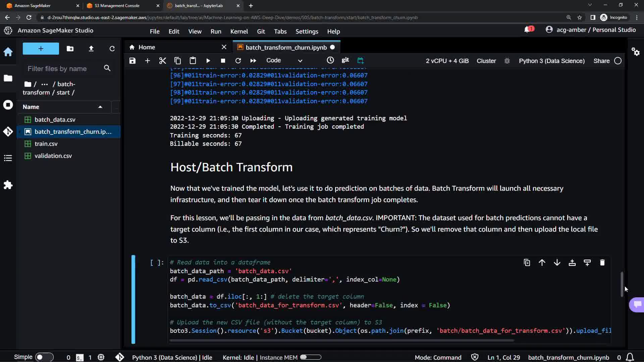Click the Cluster button
This screenshot has width=644, height=362.
click(486, 61)
